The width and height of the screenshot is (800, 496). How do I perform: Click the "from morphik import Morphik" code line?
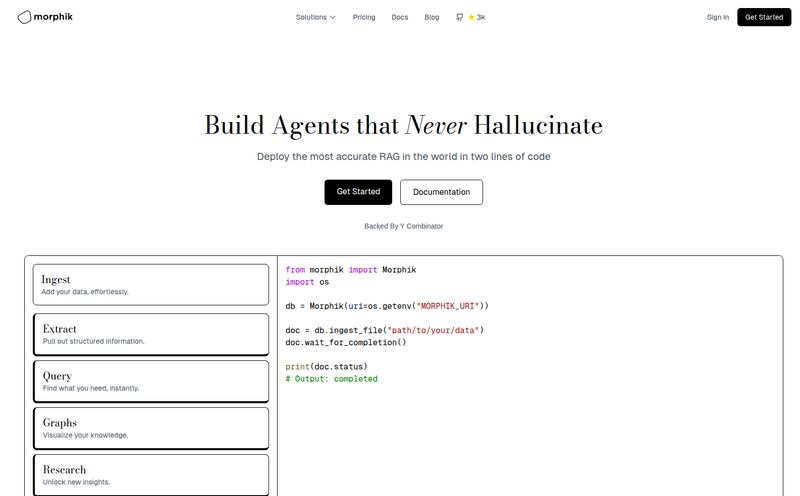[351, 269]
